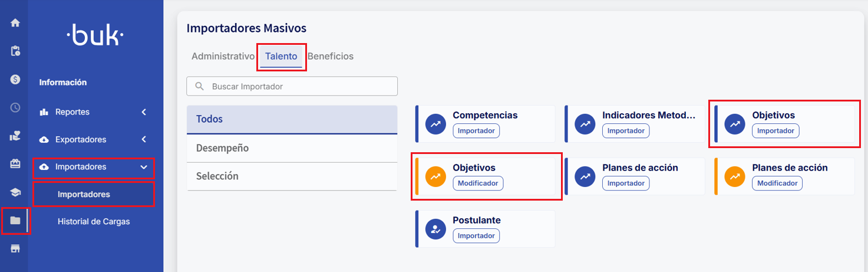Open the Postulante Importador card

tap(486, 228)
